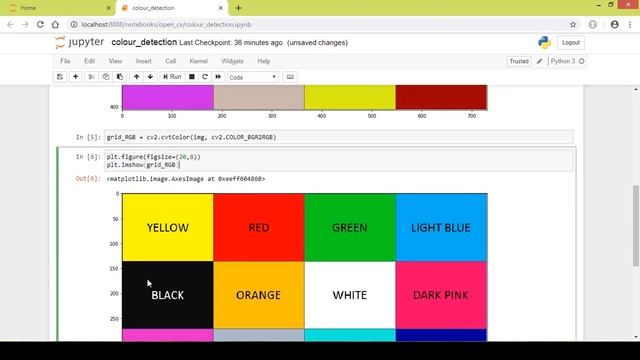Click the Last Checkpoint status text
This screenshot has width=640, height=360.
231,43
